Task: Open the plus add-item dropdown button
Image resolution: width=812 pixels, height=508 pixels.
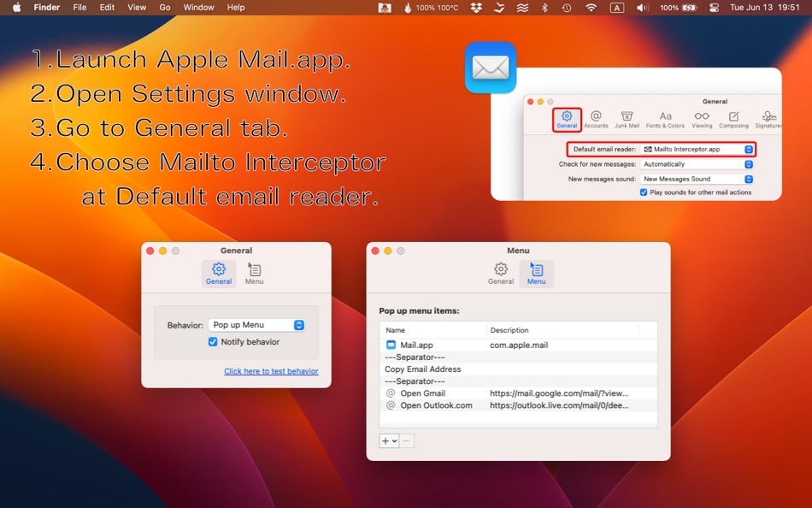Action: click(x=389, y=441)
